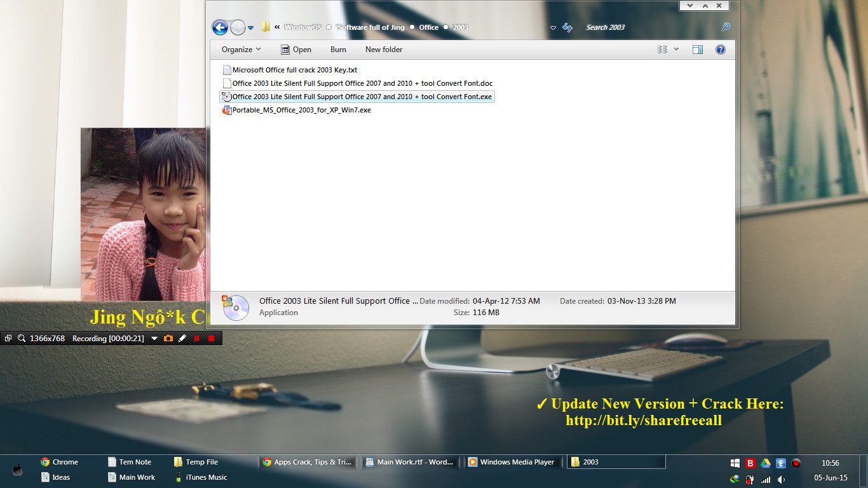Create a New folder from toolbar

coord(384,50)
